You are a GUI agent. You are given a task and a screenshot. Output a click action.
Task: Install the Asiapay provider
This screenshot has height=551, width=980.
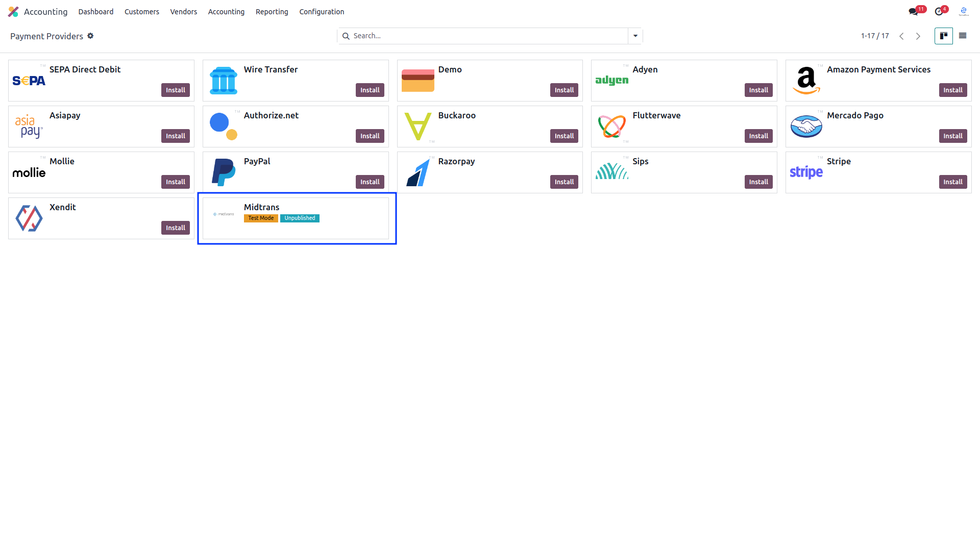176,136
